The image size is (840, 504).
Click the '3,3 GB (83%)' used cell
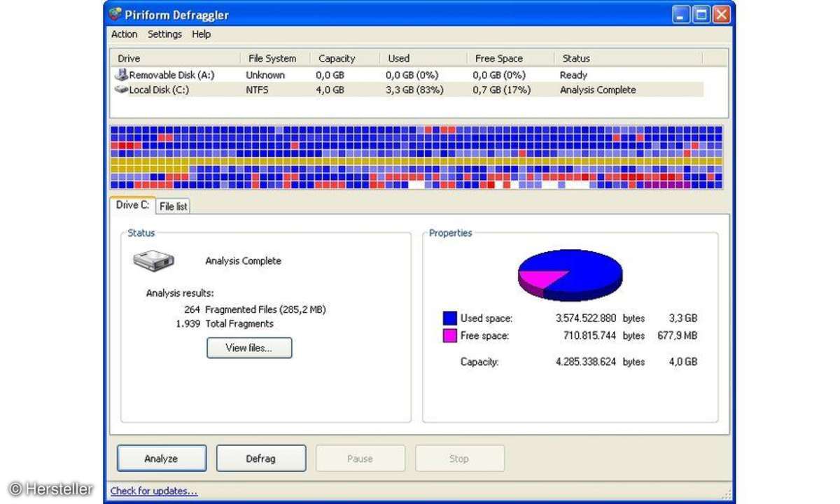(x=414, y=90)
